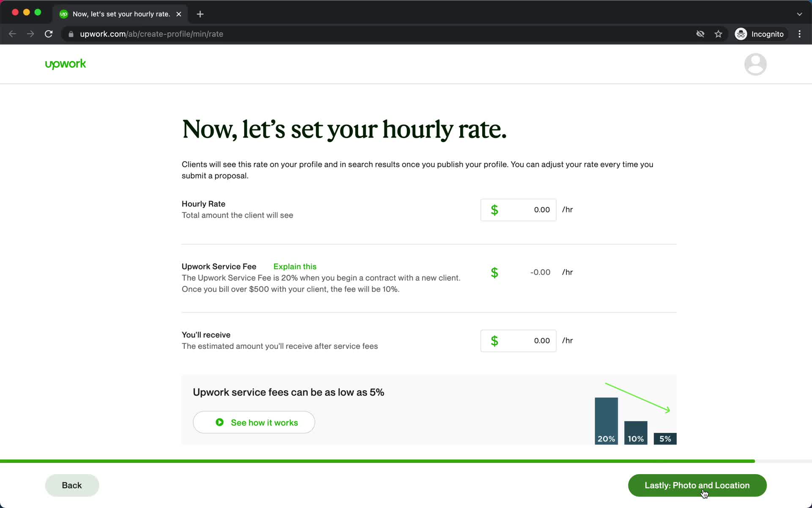
Task: Click the back navigation arrow icon
Action: pos(12,34)
